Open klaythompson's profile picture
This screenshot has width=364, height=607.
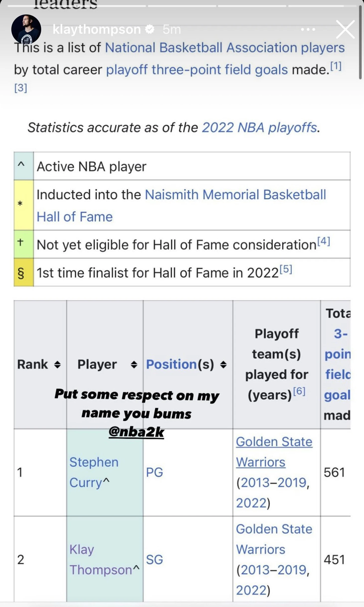[26, 29]
